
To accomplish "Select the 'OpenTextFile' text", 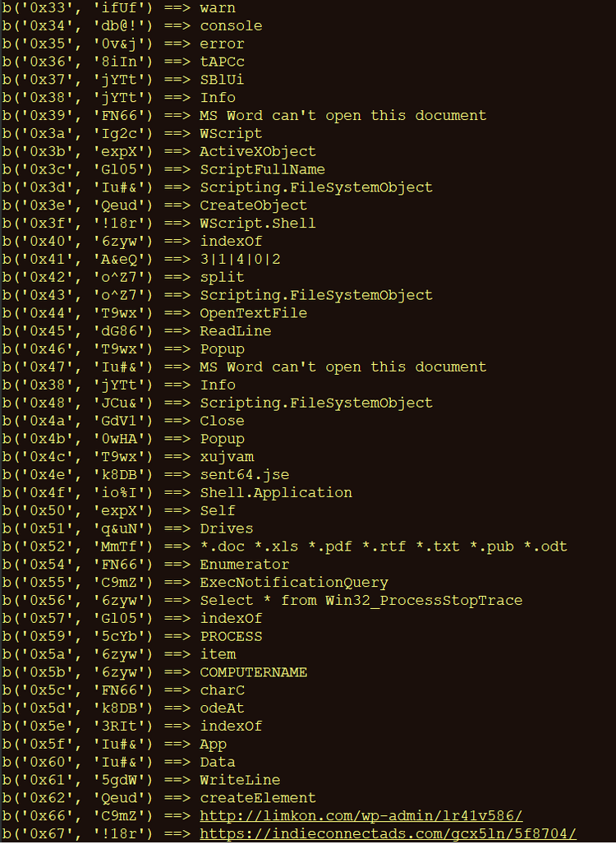I will 254,313.
